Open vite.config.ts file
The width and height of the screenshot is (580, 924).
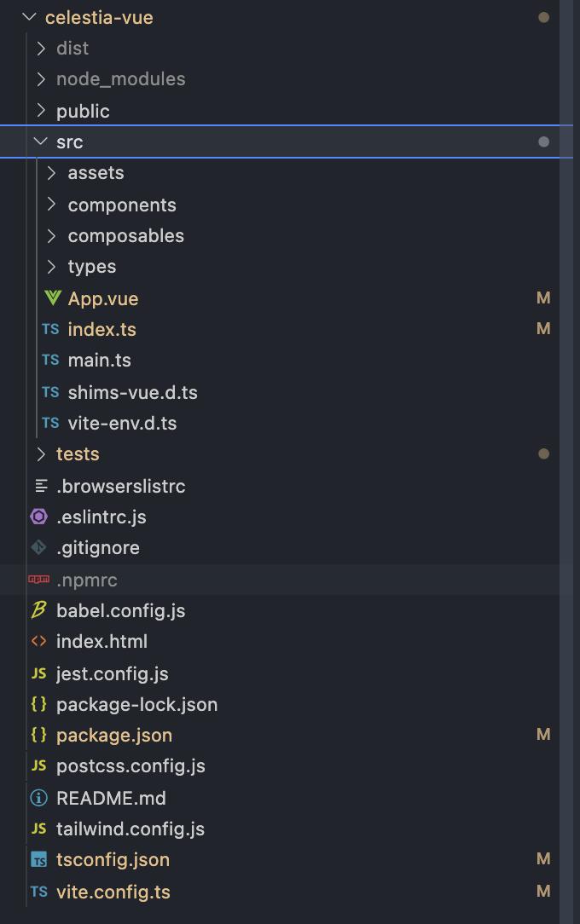(113, 892)
